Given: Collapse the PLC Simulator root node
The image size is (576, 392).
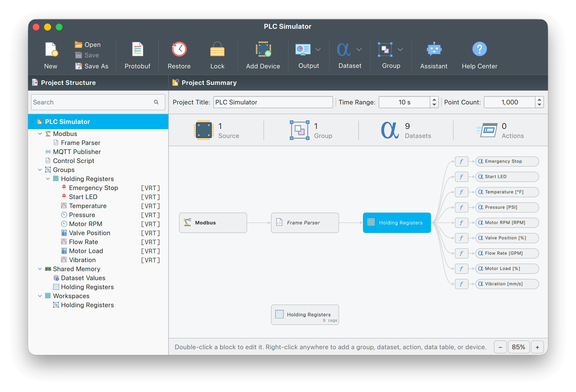Looking at the screenshot, I should tap(32, 122).
